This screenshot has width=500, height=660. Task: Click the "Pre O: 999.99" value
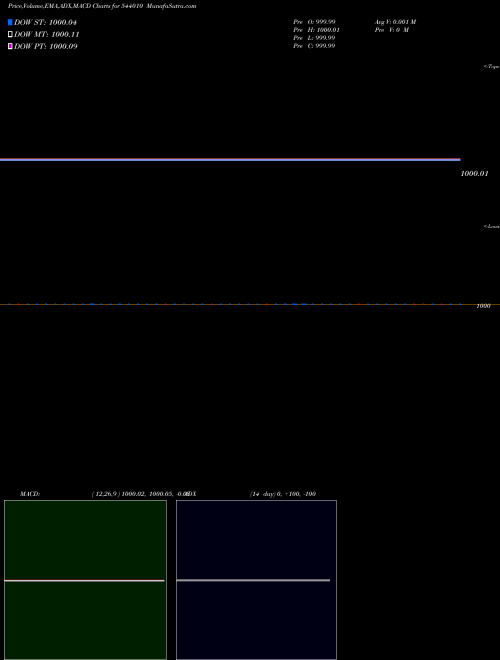pyautogui.click(x=314, y=22)
